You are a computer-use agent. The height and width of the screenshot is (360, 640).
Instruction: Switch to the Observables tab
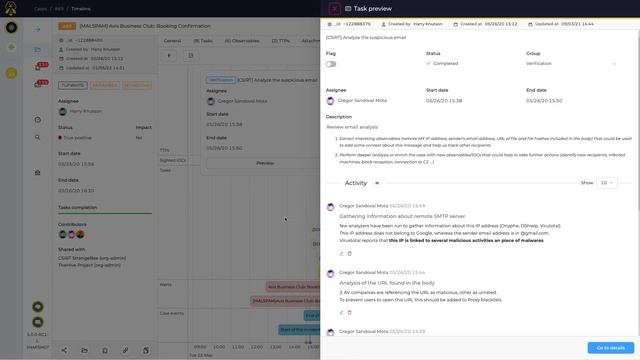click(x=242, y=41)
